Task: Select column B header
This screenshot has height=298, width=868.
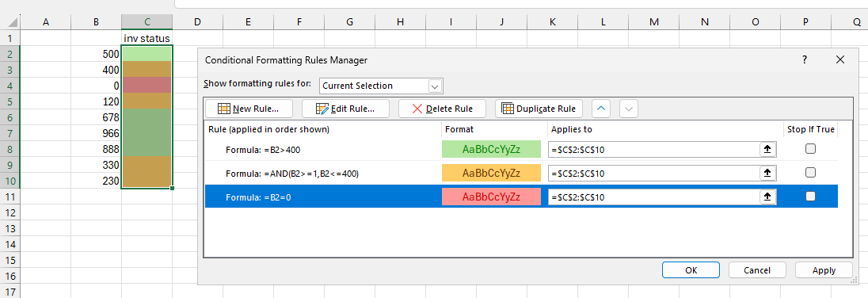Action: coord(97,22)
